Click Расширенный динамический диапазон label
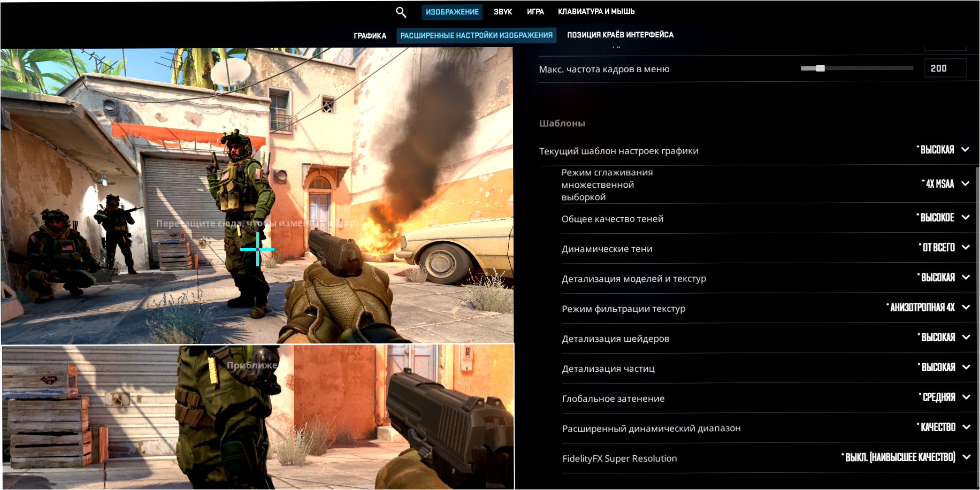The width and height of the screenshot is (980, 490). (x=652, y=428)
